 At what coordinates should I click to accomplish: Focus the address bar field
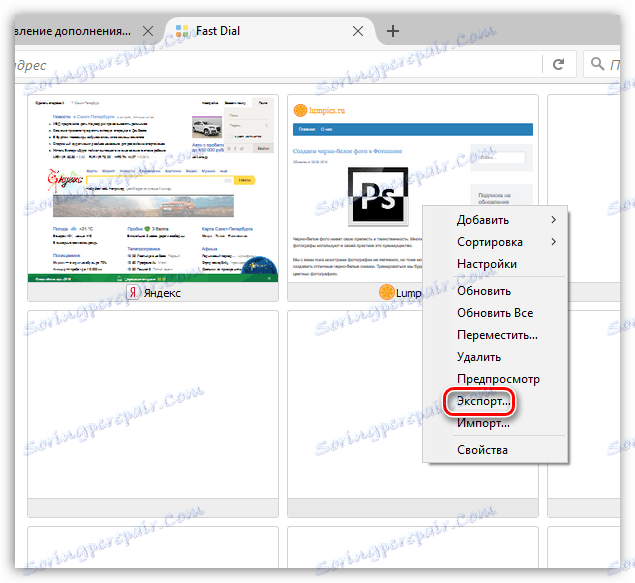(278, 64)
